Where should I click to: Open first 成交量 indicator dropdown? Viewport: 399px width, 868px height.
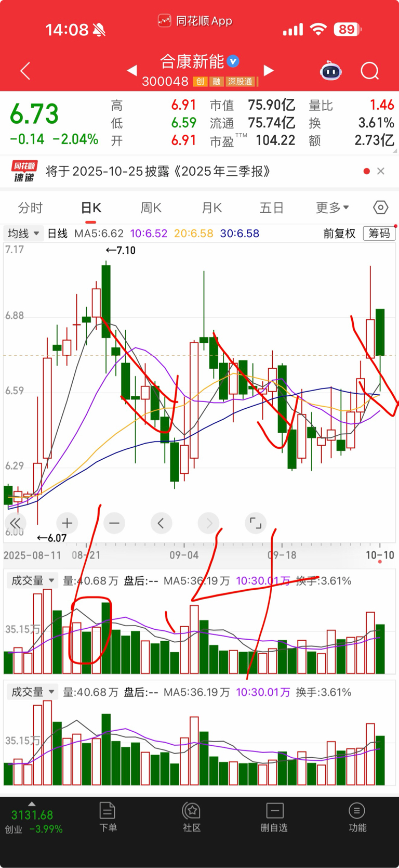33,580
